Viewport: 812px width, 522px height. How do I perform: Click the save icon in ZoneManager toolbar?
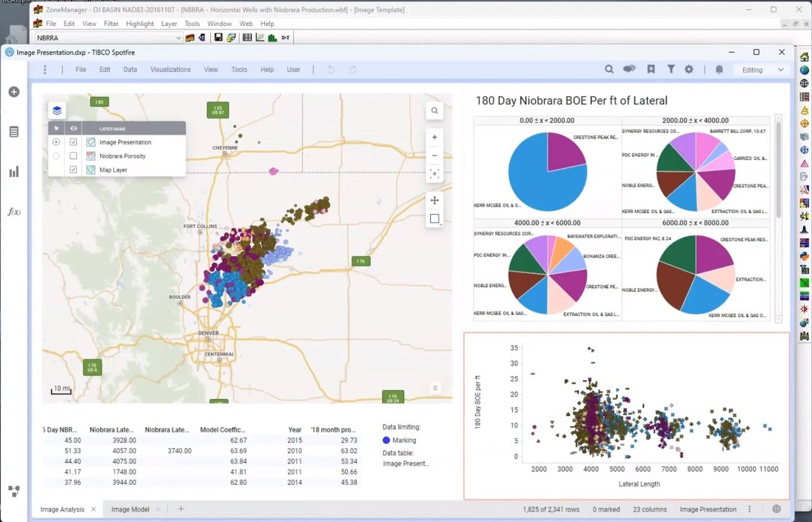[217, 37]
